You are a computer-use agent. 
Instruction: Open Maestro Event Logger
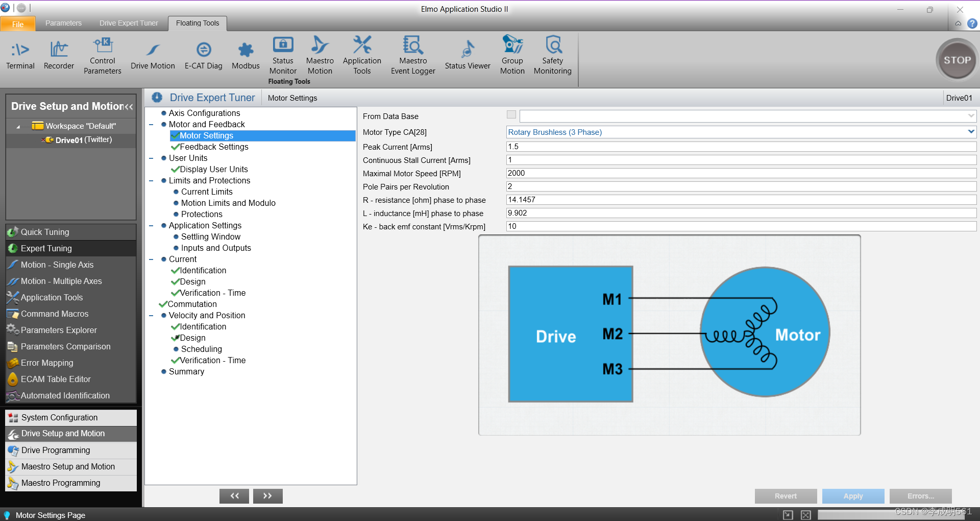(413, 55)
